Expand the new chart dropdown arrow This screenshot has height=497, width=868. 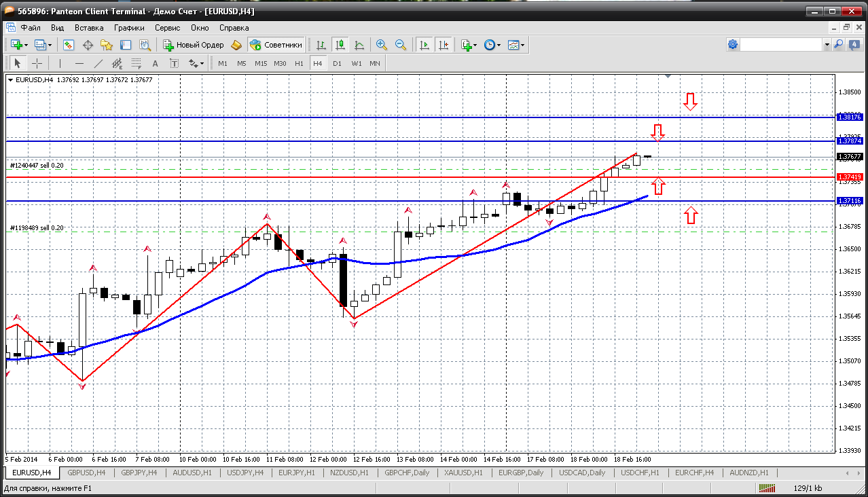tap(26, 45)
